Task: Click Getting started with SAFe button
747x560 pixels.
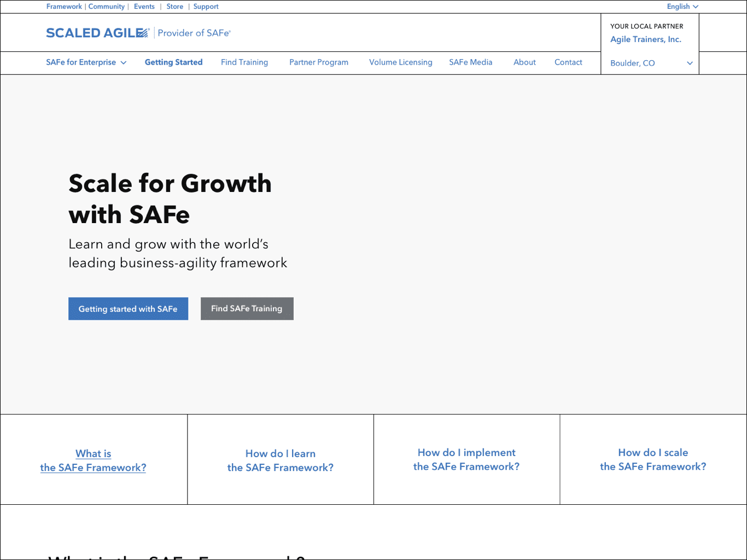Action: 128,309
